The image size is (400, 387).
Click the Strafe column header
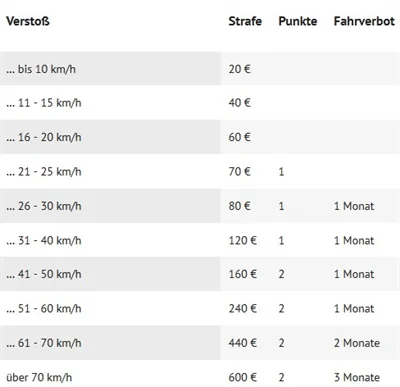(x=245, y=21)
